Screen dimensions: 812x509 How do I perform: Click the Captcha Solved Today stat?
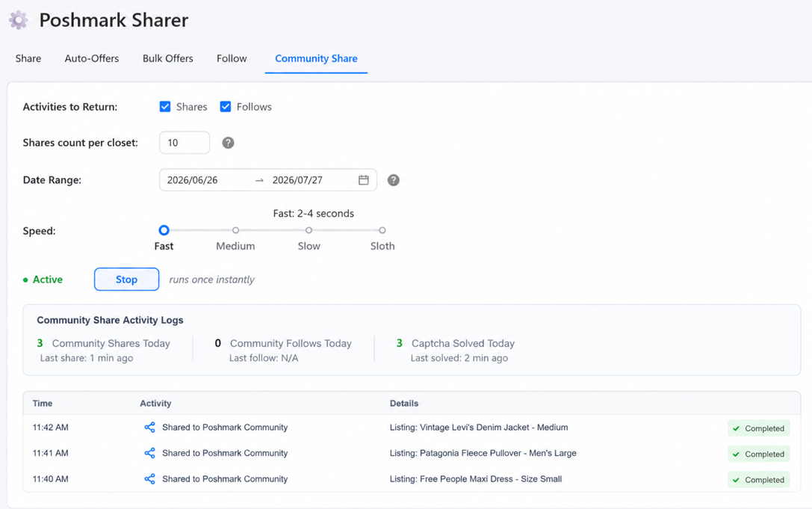pos(456,343)
